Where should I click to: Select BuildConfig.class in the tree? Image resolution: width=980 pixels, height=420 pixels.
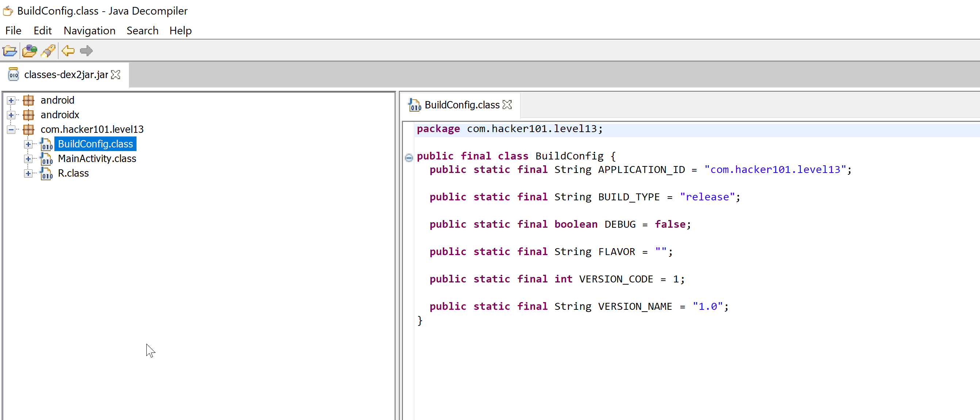pos(95,144)
